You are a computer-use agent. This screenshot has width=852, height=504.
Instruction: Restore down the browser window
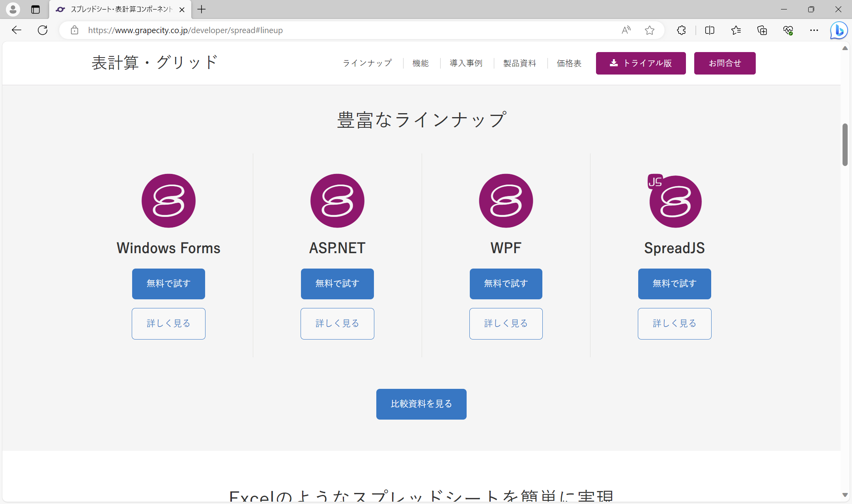(811, 9)
